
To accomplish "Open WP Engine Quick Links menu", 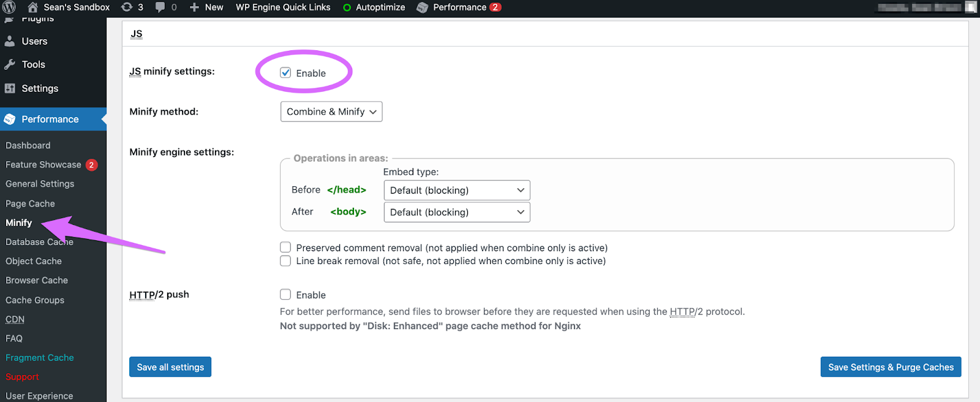I will (283, 7).
